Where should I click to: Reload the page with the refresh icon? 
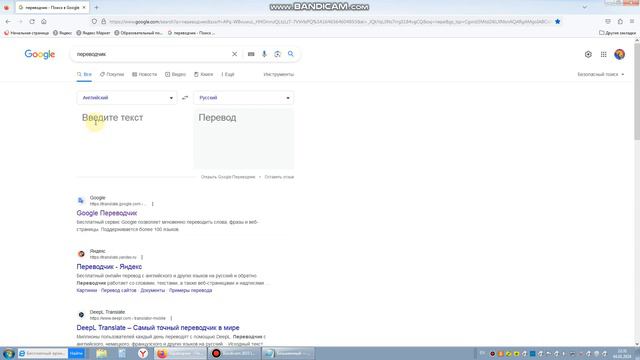pyautogui.click(x=32, y=22)
